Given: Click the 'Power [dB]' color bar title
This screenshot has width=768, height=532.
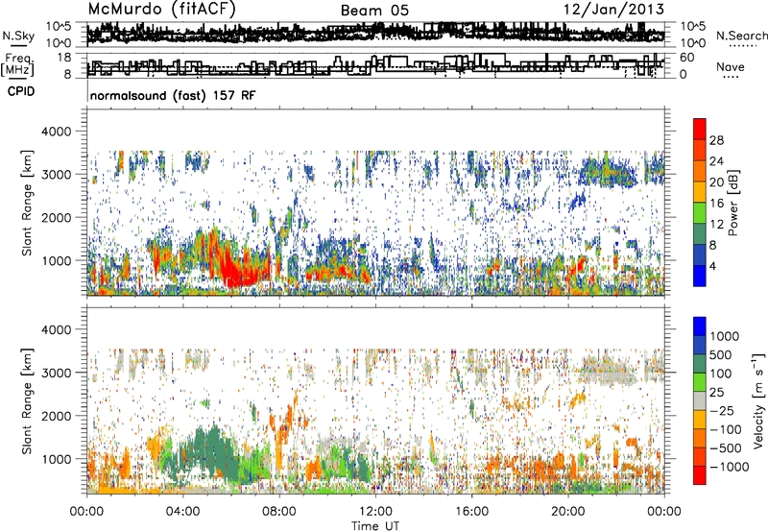Looking at the screenshot, I should [733, 203].
